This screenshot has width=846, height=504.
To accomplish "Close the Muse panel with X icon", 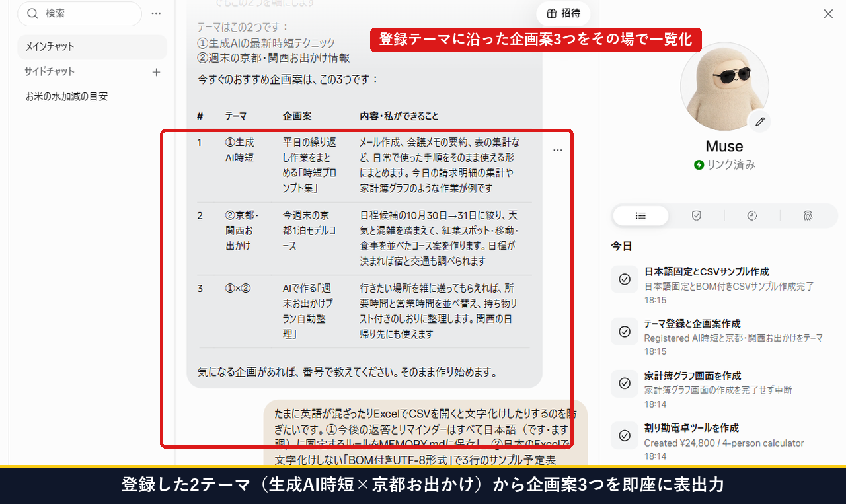I will pos(828,13).
